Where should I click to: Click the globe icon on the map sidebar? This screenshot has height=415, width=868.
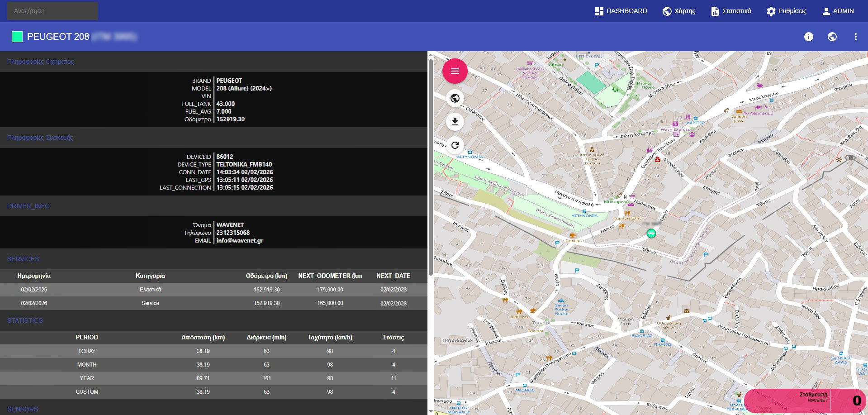coord(455,98)
